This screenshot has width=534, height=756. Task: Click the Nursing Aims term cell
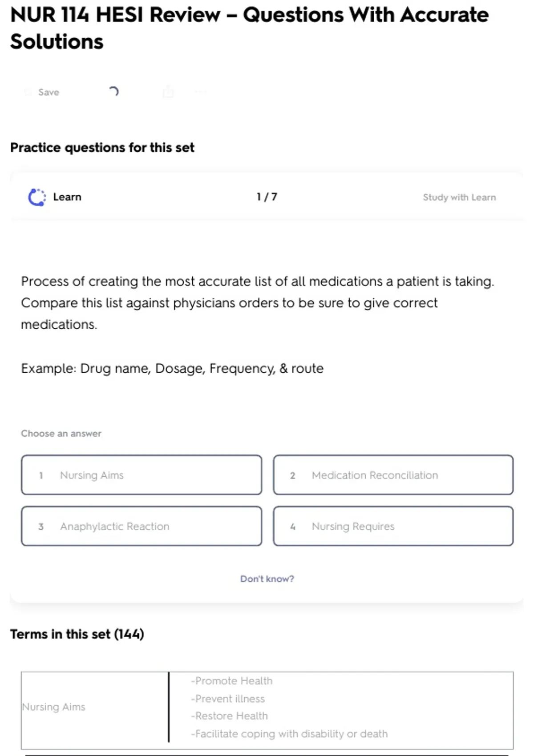(54, 707)
